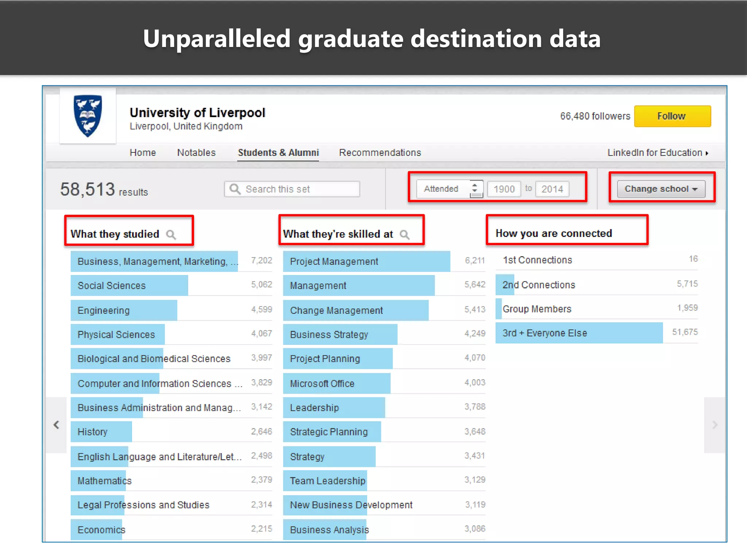
Task: Open the Notables tab
Action: pyautogui.click(x=196, y=152)
